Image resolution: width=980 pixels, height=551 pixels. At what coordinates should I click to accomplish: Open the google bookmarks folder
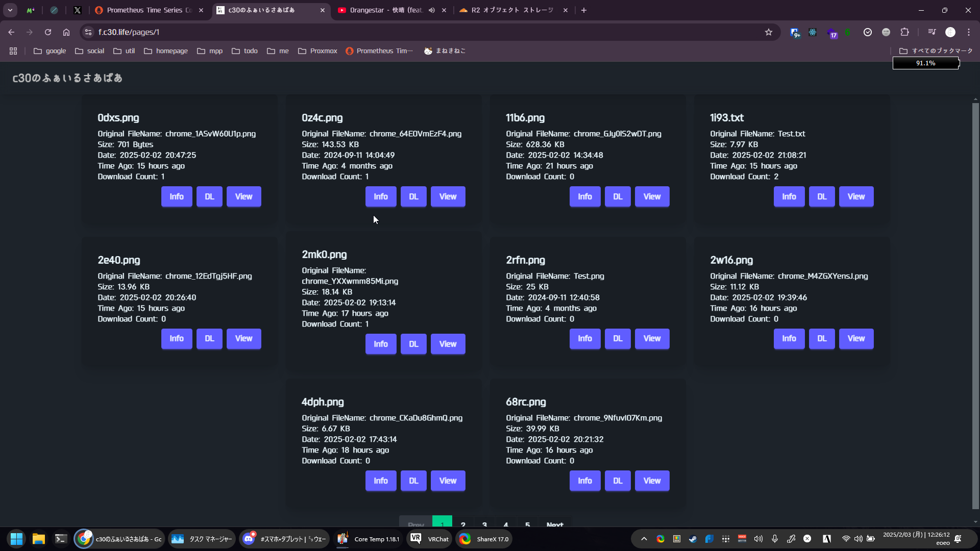click(50, 51)
